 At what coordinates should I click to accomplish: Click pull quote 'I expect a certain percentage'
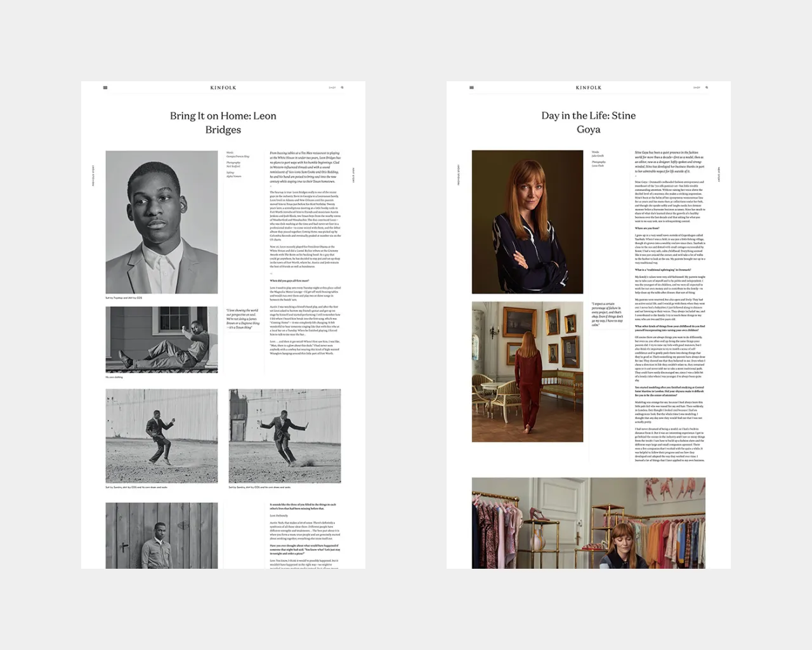607,314
